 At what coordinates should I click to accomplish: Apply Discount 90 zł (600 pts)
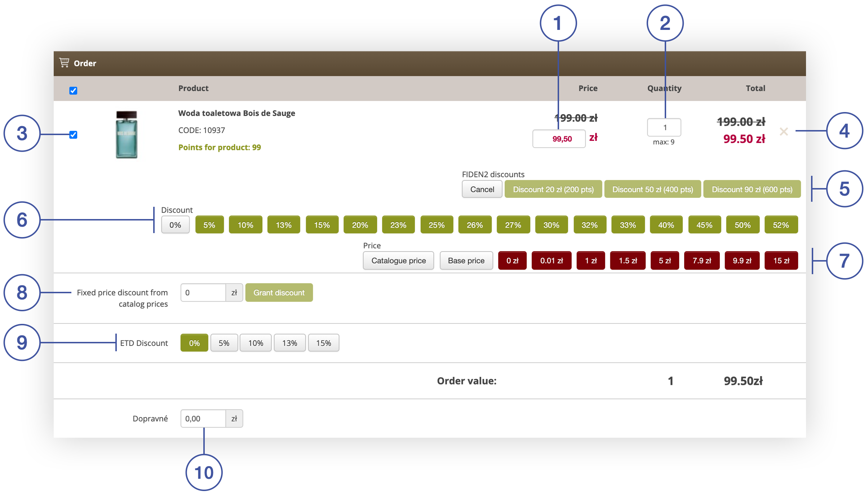click(752, 189)
